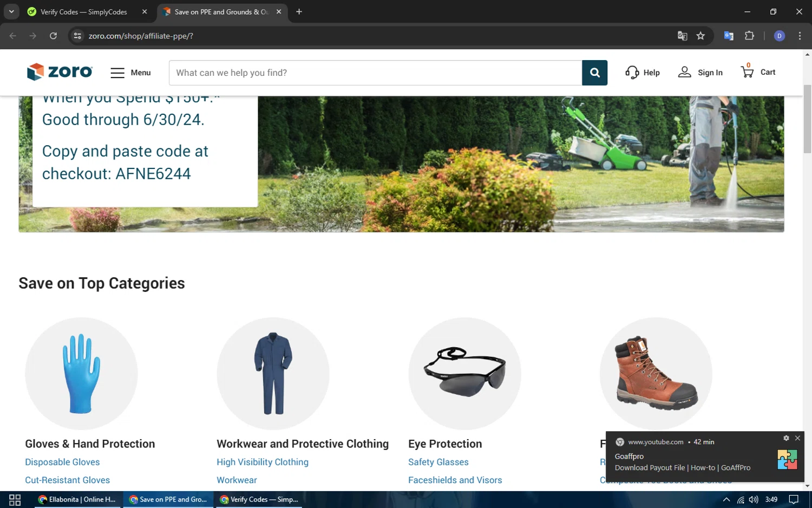The width and height of the screenshot is (812, 508).
Task: Open a new browser tab
Action: pos(299,12)
